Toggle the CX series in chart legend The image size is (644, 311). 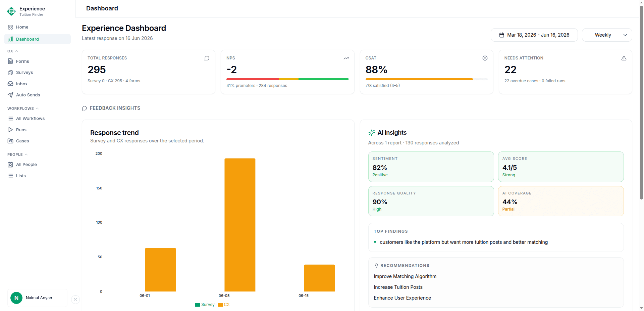[x=224, y=305]
